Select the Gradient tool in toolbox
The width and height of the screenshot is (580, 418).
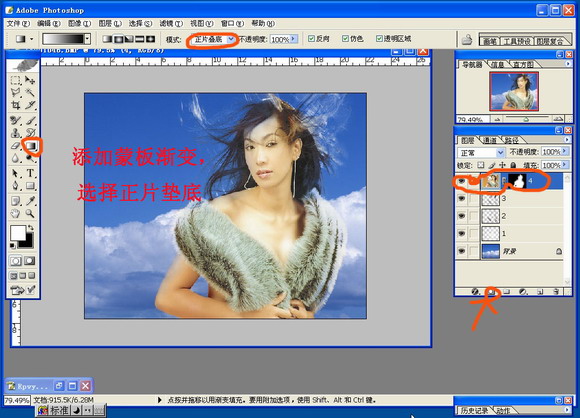pyautogui.click(x=31, y=146)
